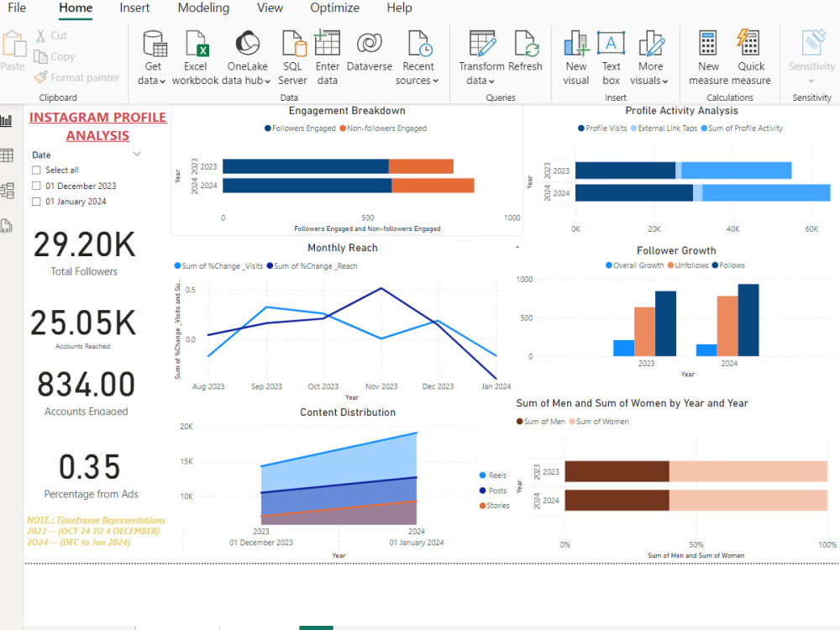Check the Select all option in Date slicer
840x630 pixels.
coord(36,170)
